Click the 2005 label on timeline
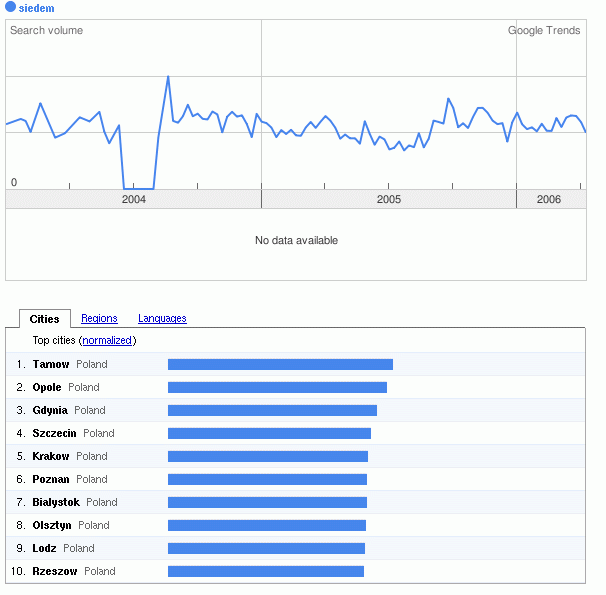Screen dimensions: 606x595 pyautogui.click(x=389, y=200)
